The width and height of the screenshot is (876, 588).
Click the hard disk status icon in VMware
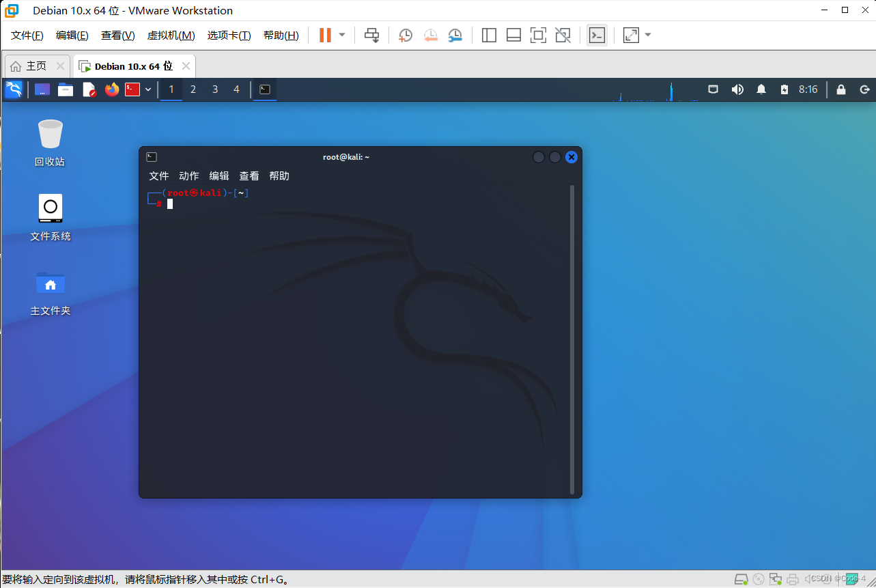pyautogui.click(x=741, y=579)
